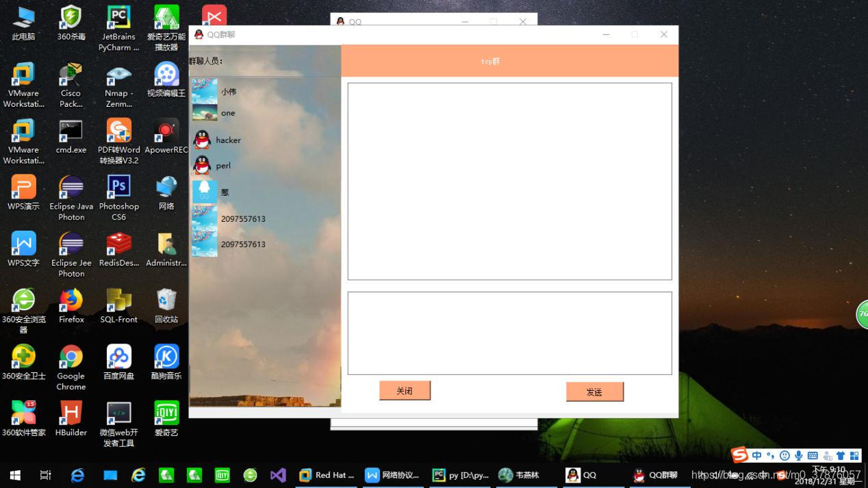Viewport: 868px width, 488px height.
Task: Open cmd.exe shortcut on desktop
Action: (71, 136)
